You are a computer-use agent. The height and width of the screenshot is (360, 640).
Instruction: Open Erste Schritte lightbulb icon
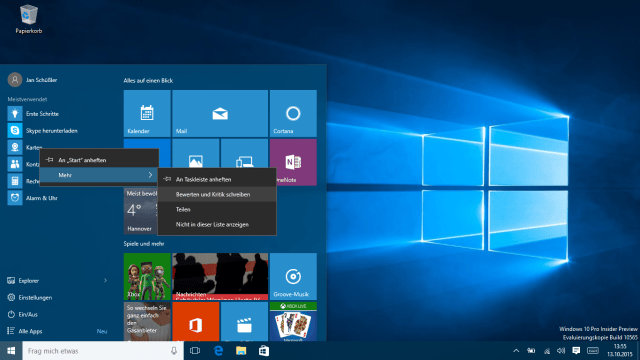coord(15,113)
